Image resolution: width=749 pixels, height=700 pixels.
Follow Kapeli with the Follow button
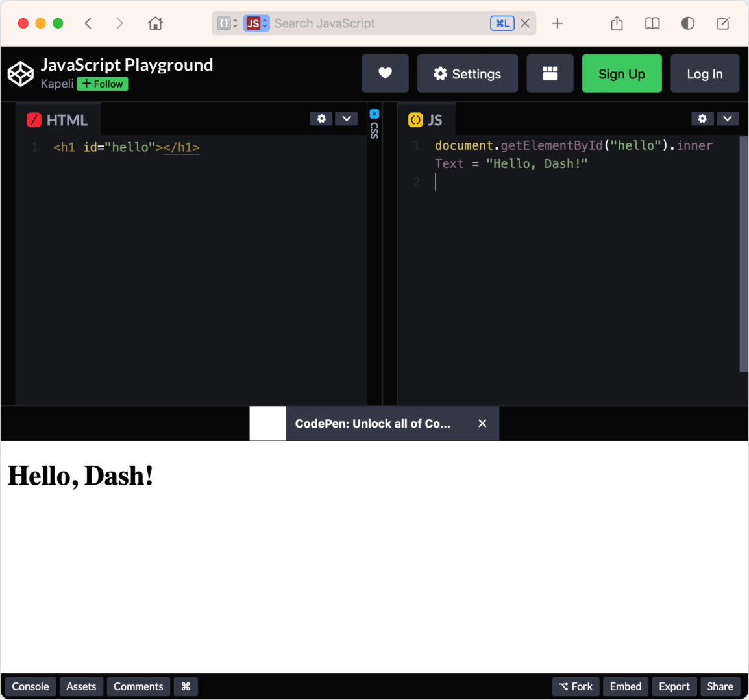pos(103,84)
